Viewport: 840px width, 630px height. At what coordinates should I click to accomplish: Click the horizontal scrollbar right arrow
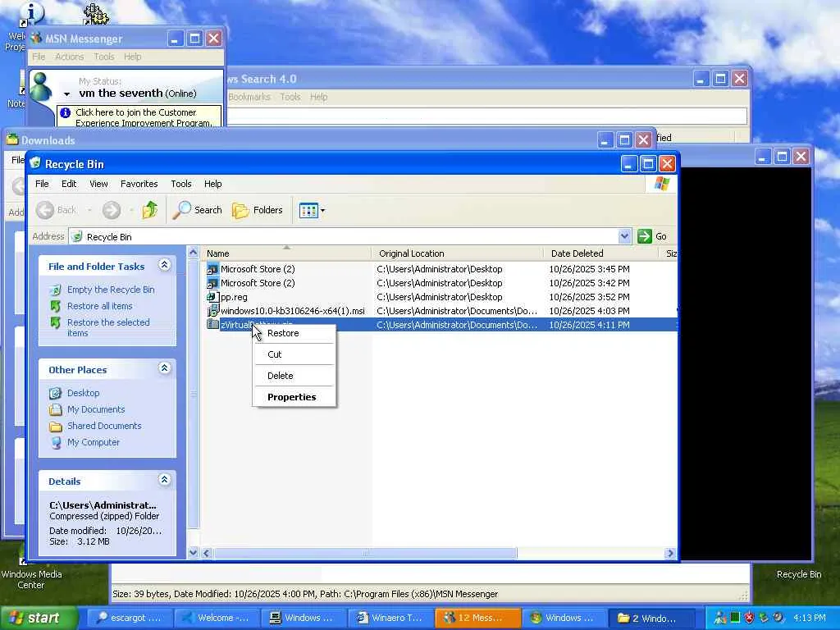(669, 553)
